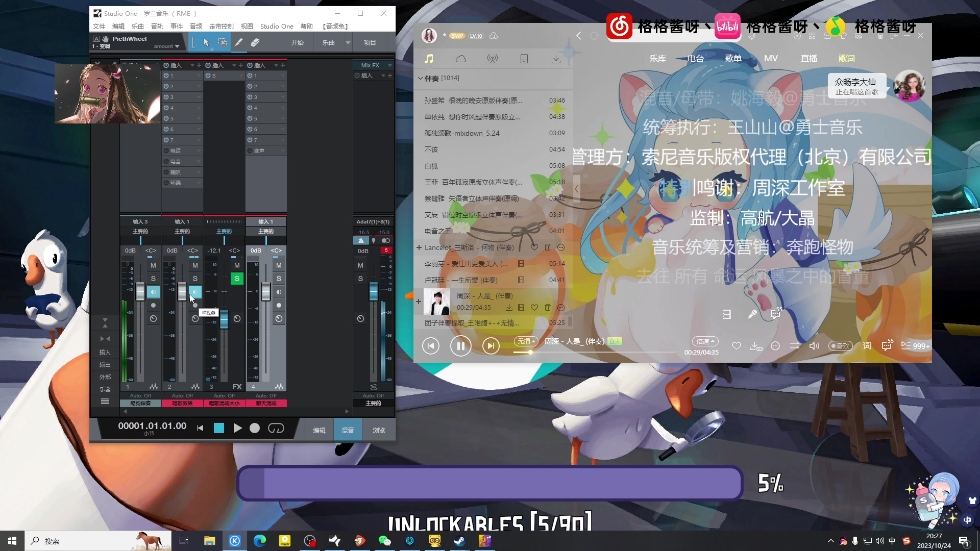Toggle the playback order mode icon
Screen dimensions: 980x551
point(795,346)
